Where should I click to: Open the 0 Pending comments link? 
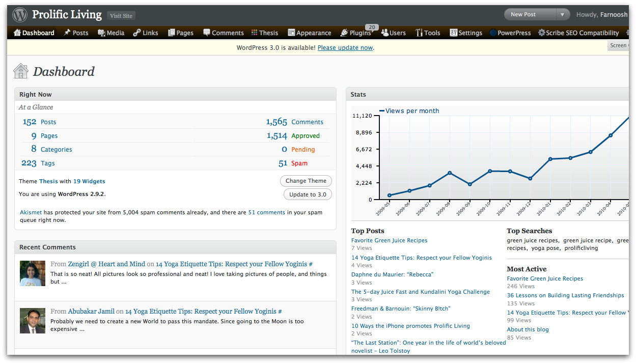point(298,149)
